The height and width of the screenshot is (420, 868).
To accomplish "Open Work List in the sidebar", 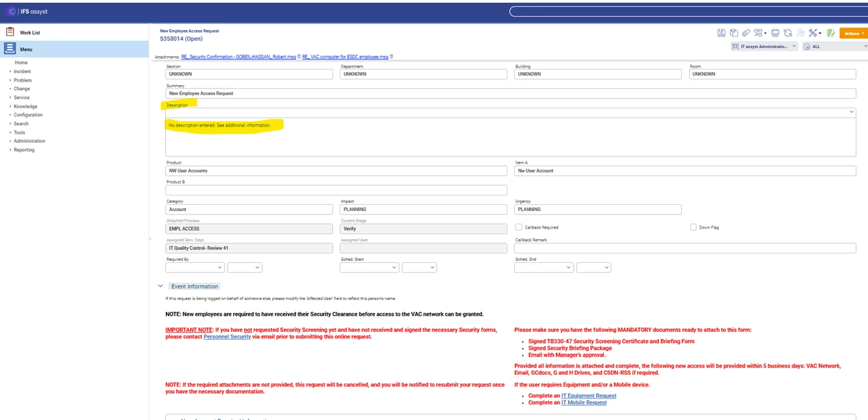I will tap(30, 32).
